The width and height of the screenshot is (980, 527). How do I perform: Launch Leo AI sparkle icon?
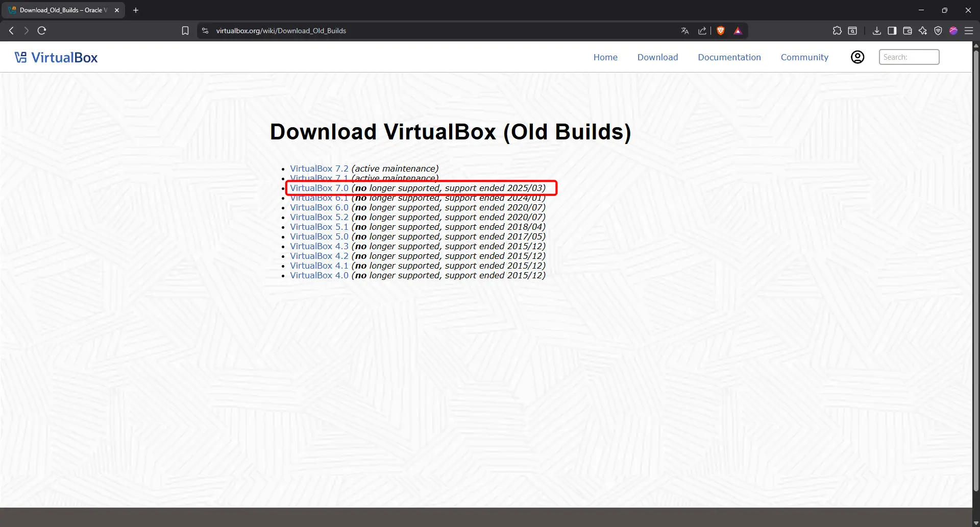[x=922, y=31]
